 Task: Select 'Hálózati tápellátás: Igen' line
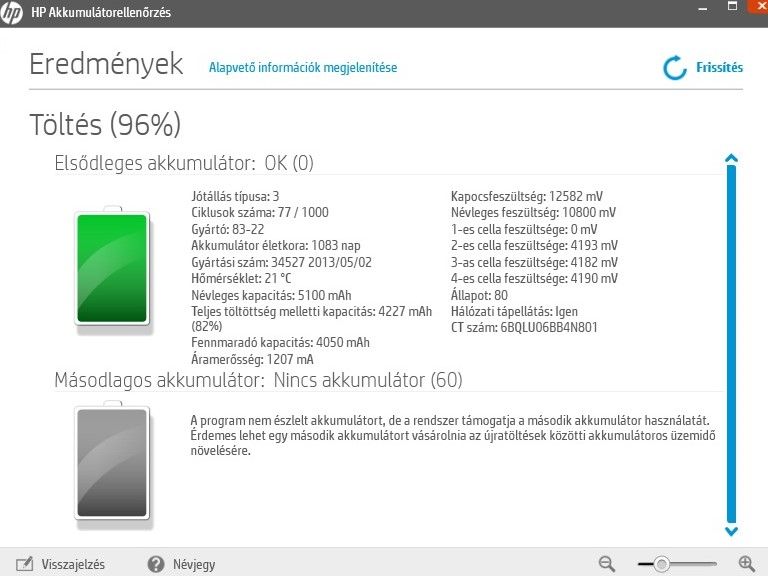[x=514, y=312]
